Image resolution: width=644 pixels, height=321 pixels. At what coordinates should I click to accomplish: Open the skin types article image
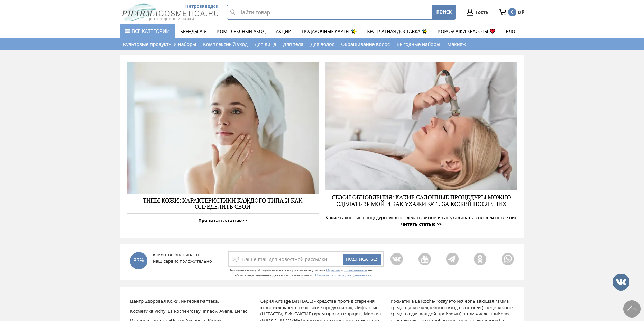click(222, 128)
